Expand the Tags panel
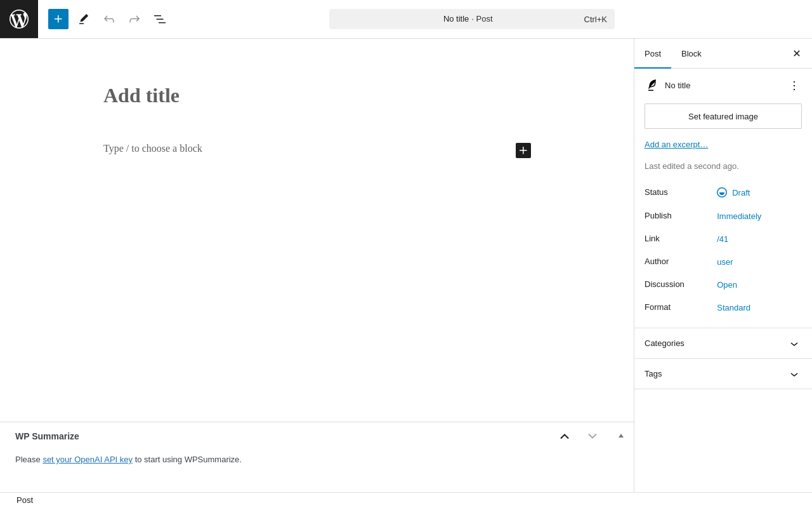This screenshot has width=812, height=508. pos(723,374)
